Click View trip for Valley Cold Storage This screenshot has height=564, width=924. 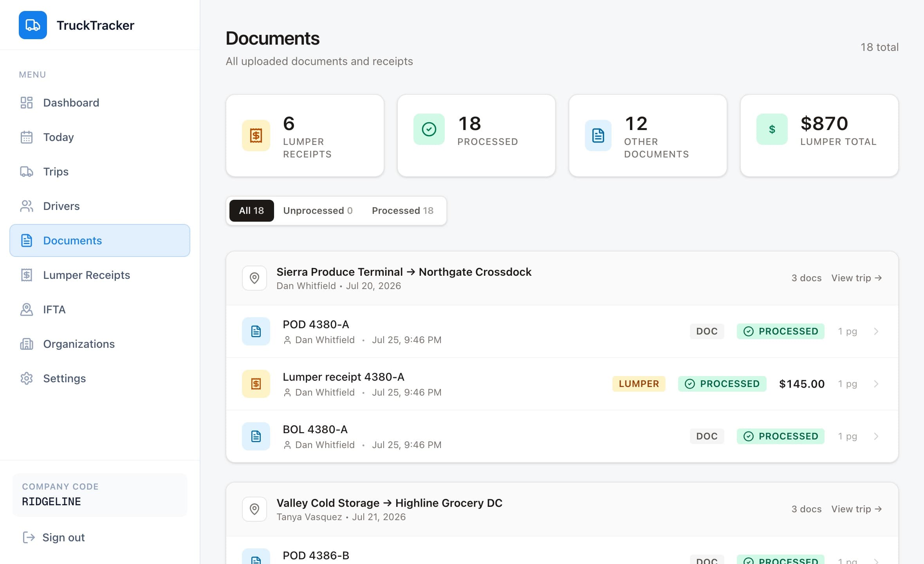click(857, 509)
